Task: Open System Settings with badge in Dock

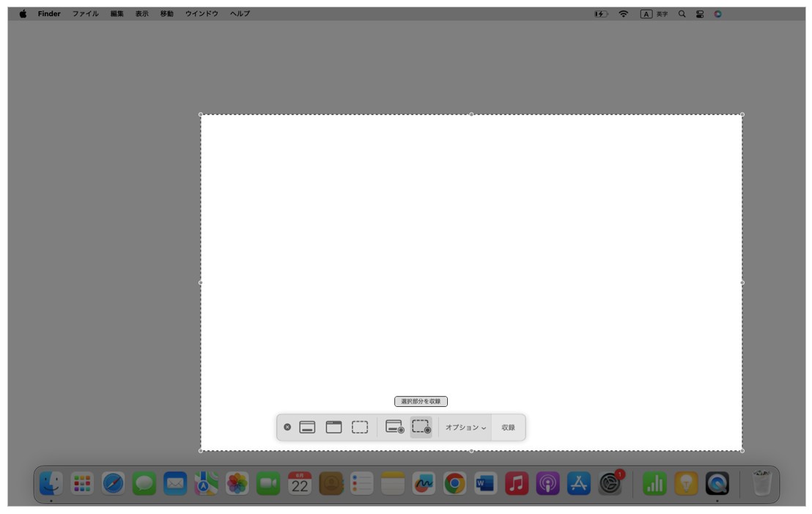Action: [610, 484]
